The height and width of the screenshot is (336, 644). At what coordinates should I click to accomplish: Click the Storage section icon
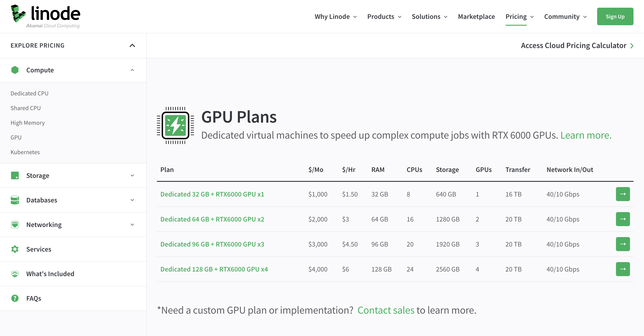tap(14, 175)
